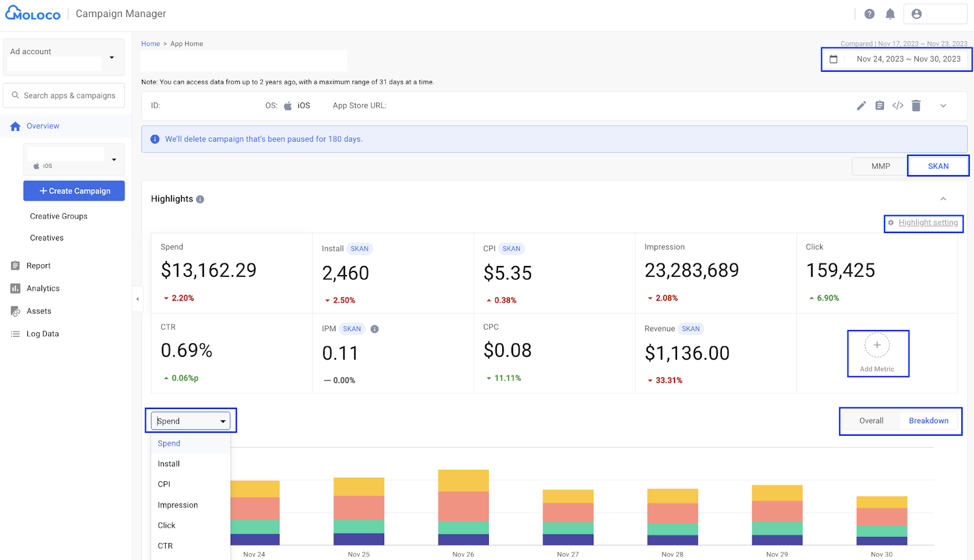The width and height of the screenshot is (974, 560).
Task: Open the code snippet icon
Action: 898,106
